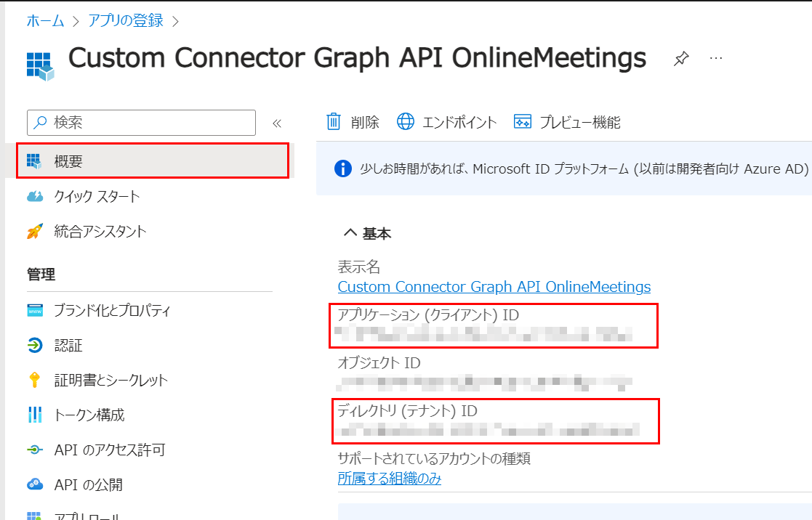Open API のアクセス許可 page
The image size is (812, 520).
110,450
